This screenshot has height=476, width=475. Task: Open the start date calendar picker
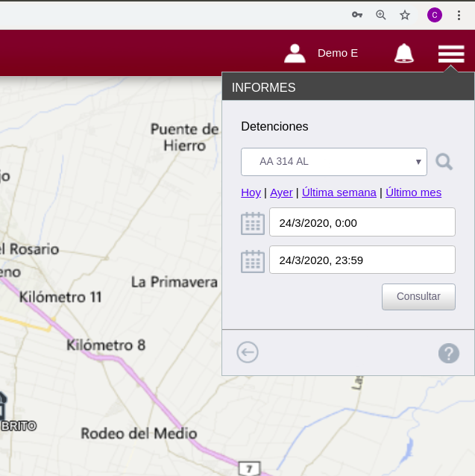click(253, 223)
